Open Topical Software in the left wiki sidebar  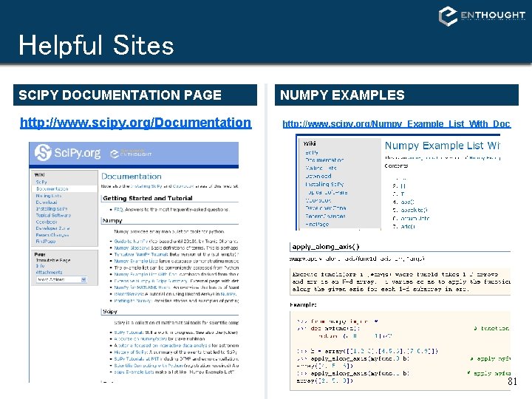pos(53,215)
